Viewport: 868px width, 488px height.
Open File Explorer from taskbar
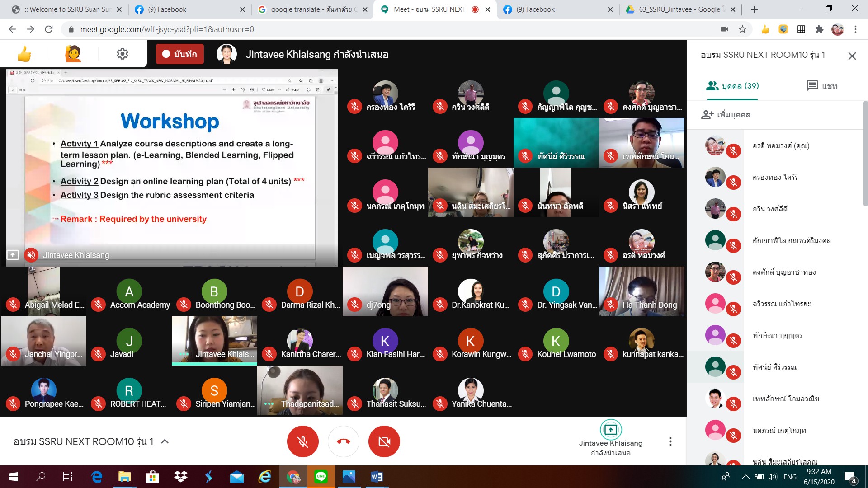124,477
